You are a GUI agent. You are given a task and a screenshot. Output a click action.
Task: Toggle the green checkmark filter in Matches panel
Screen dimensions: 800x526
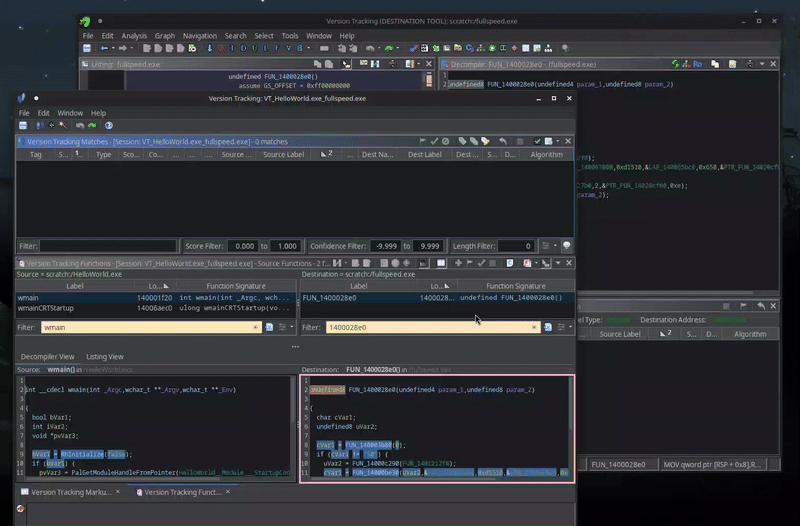click(537, 141)
